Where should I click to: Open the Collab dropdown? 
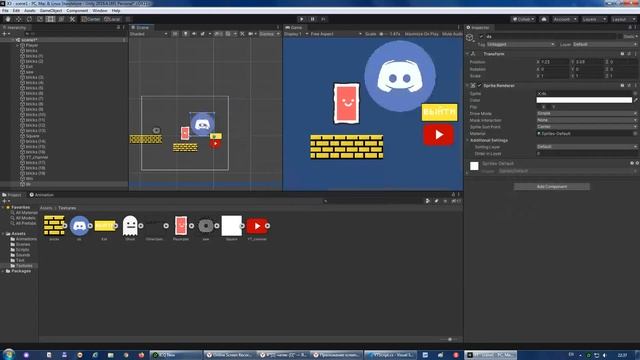(523, 19)
